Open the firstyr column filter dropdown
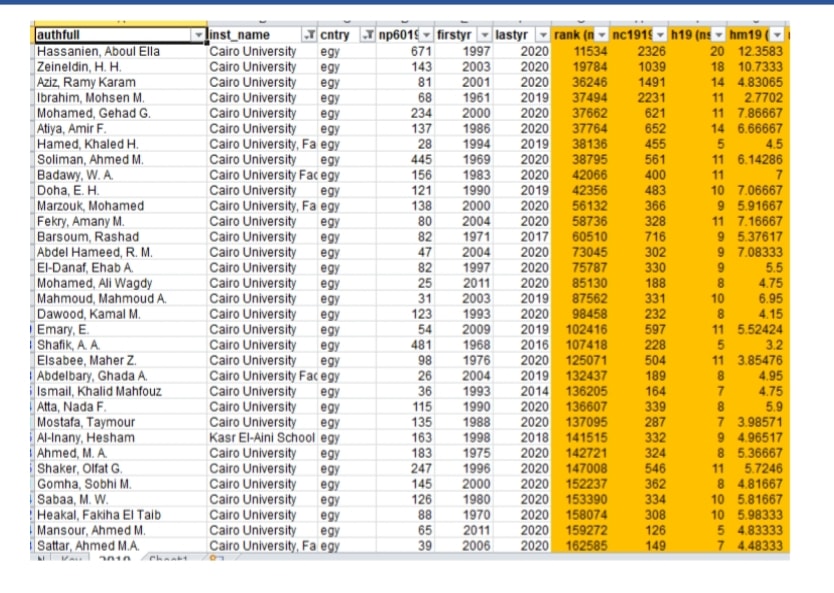Screen dimensions: 834x593 (485, 35)
